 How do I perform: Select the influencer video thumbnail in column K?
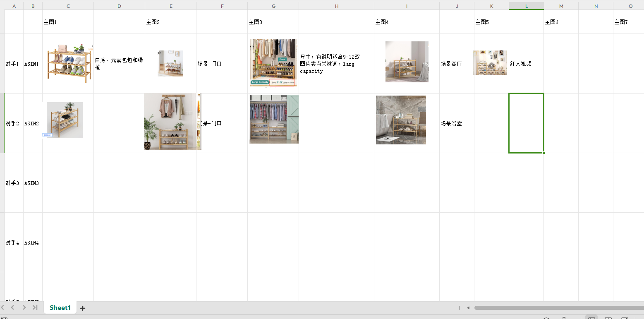tap(490, 63)
